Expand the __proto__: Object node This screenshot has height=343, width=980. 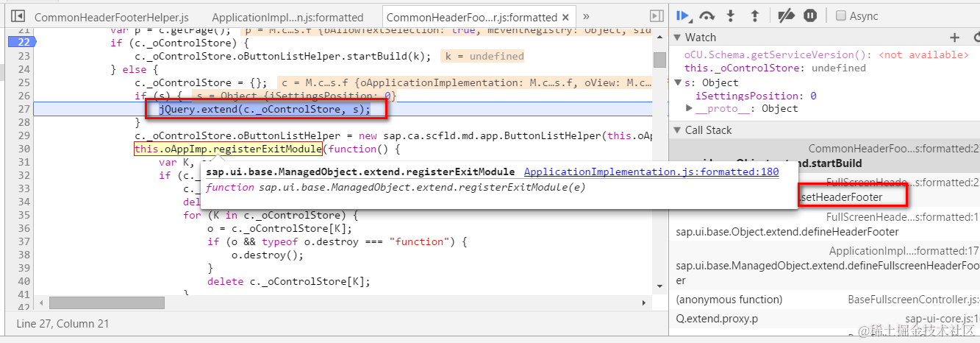click(x=690, y=108)
